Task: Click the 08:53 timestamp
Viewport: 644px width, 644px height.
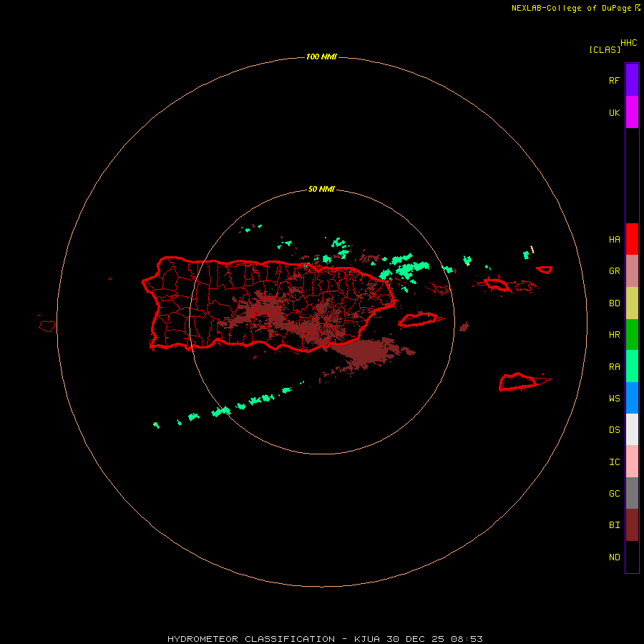Action: click(467, 639)
